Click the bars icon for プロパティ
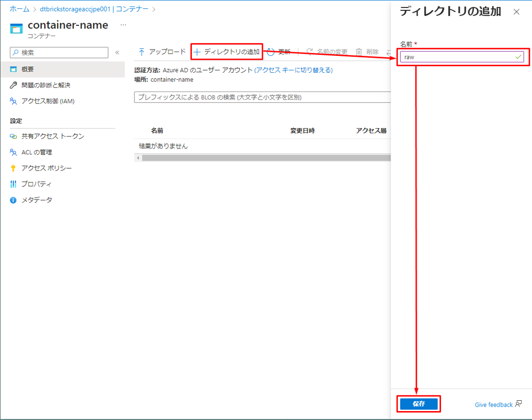This screenshot has height=420, width=532. [13, 184]
